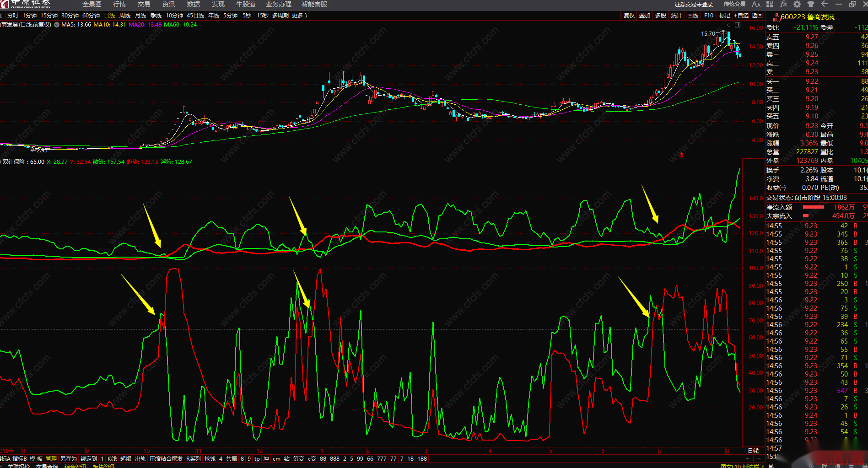
Task: Click the 统计 statistics button
Action: (x=676, y=16)
